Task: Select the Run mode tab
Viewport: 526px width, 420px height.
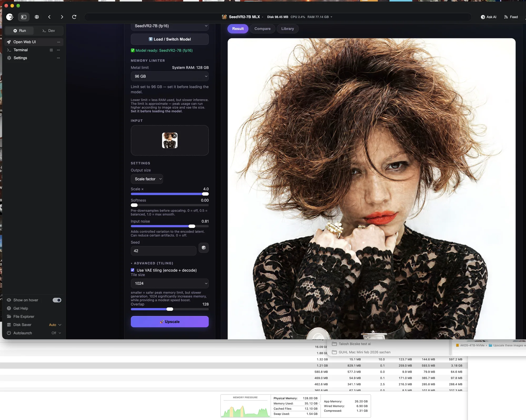Action: [x=19, y=31]
